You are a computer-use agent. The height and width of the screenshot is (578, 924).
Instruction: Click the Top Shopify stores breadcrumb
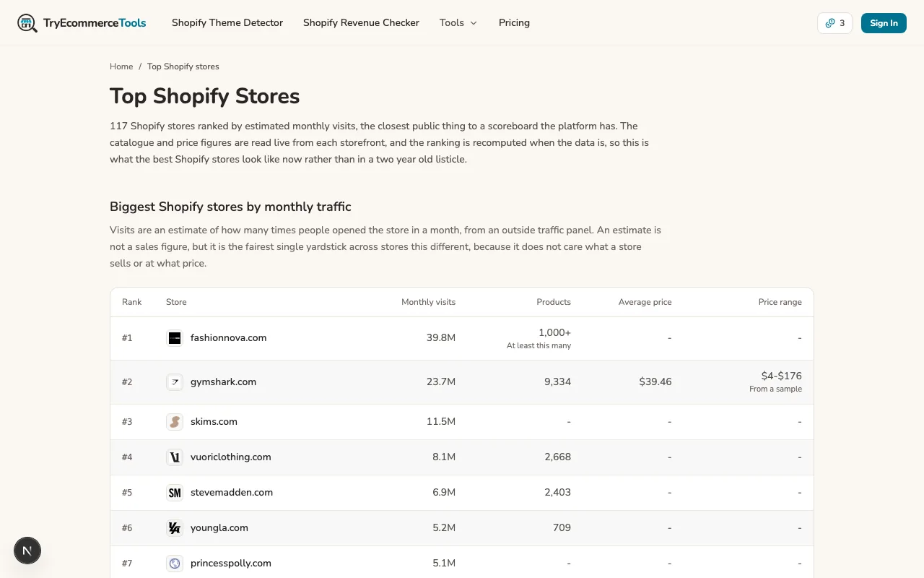point(183,66)
